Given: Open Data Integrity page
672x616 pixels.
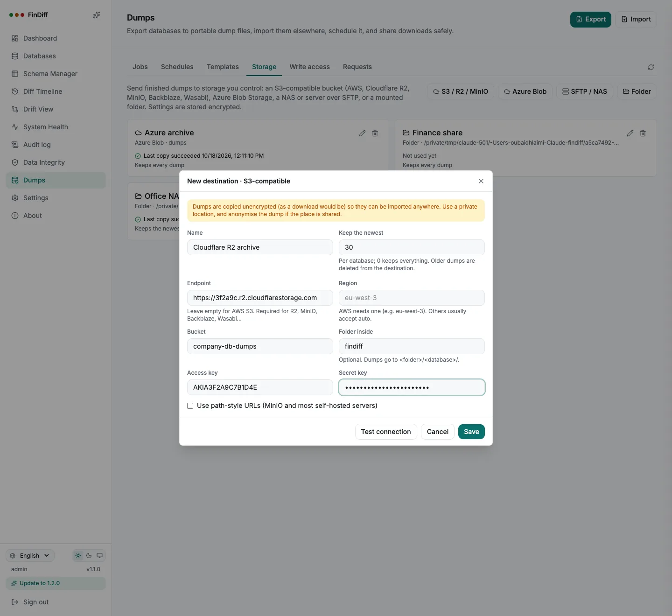Looking at the screenshot, I should point(56,162).
